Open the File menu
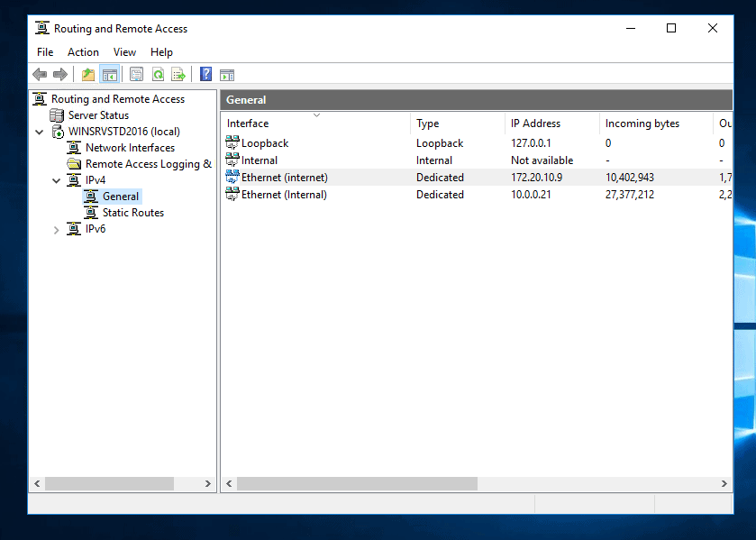756x540 pixels. click(x=45, y=52)
